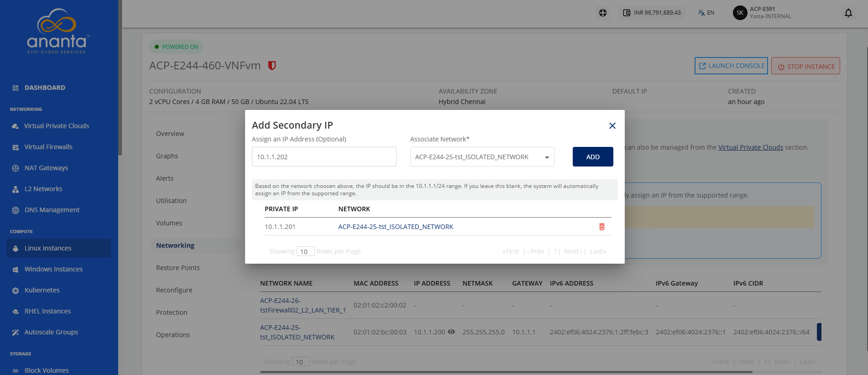This screenshot has width=868, height=375.
Task: Change rows per page in secondary IP dialog
Action: (305, 251)
